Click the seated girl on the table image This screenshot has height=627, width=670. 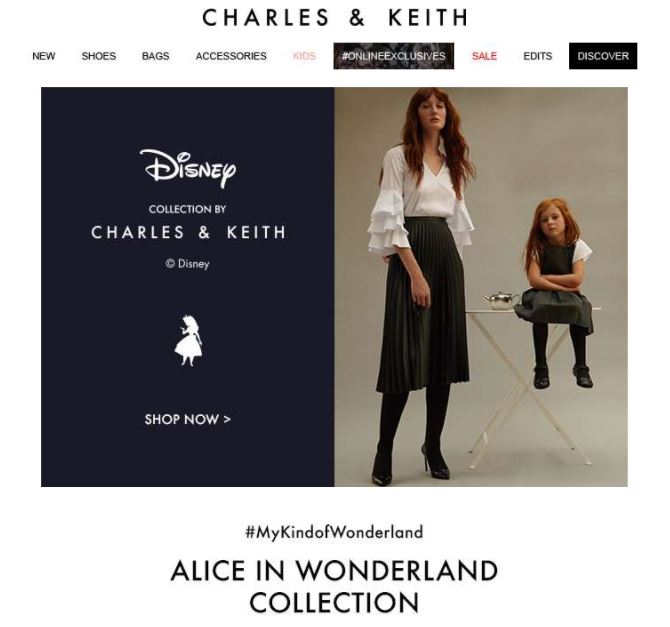coord(554,293)
